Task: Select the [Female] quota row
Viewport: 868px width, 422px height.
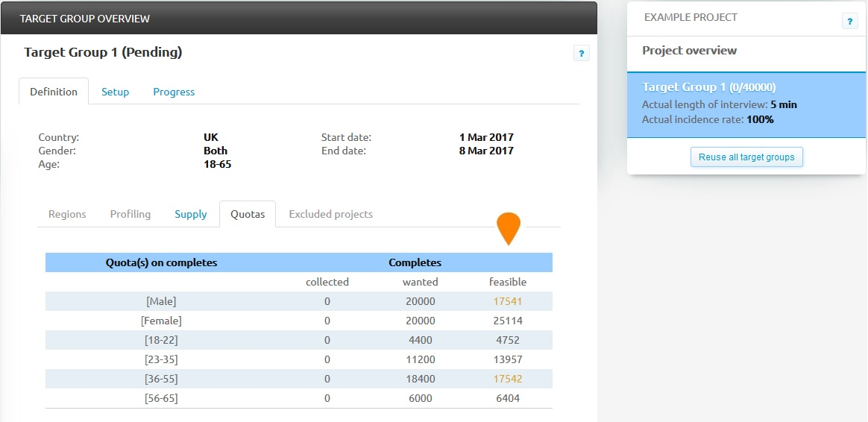Action: (161, 321)
